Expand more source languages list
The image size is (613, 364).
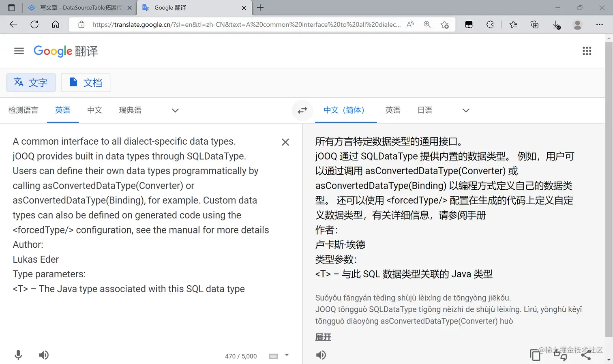175,110
